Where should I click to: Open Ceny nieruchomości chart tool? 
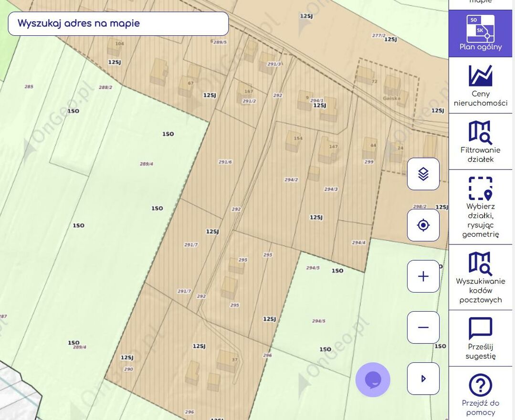point(480,85)
